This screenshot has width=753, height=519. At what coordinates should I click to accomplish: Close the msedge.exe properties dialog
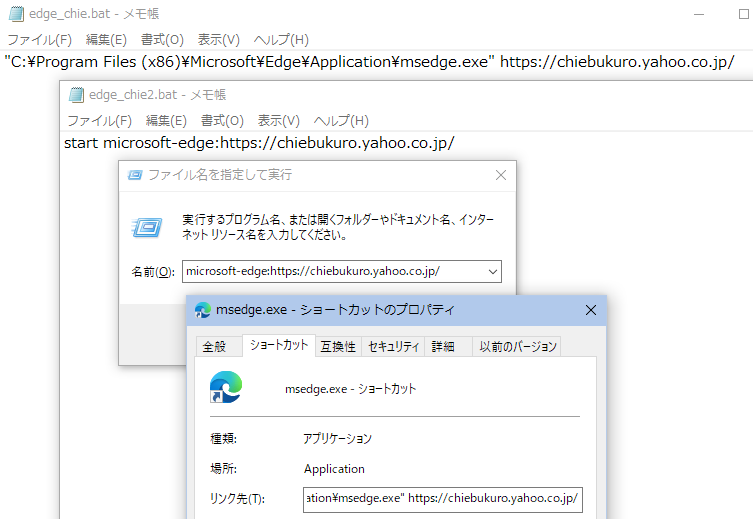point(591,310)
